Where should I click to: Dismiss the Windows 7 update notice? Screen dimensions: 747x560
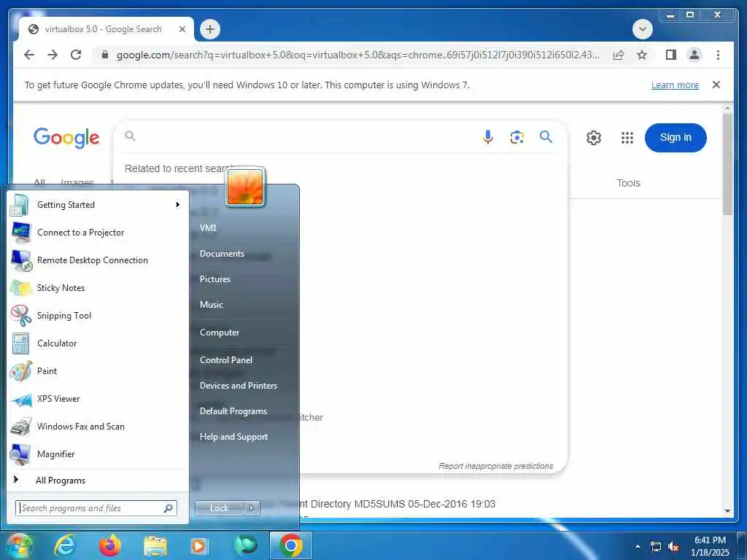pos(716,85)
